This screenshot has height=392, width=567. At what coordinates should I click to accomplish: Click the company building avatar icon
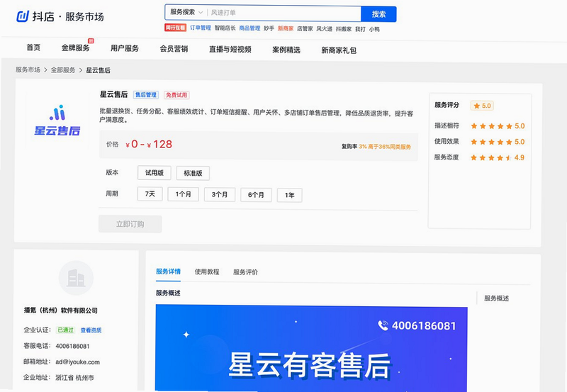(77, 278)
